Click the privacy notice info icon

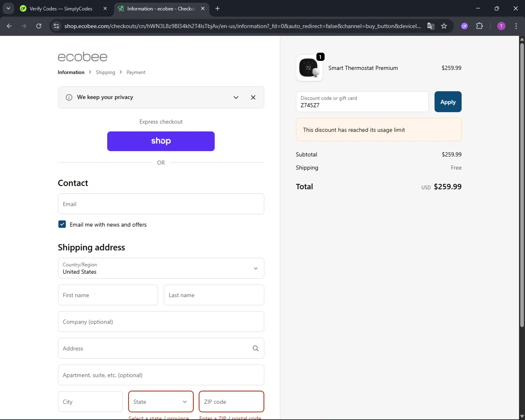pyautogui.click(x=69, y=97)
